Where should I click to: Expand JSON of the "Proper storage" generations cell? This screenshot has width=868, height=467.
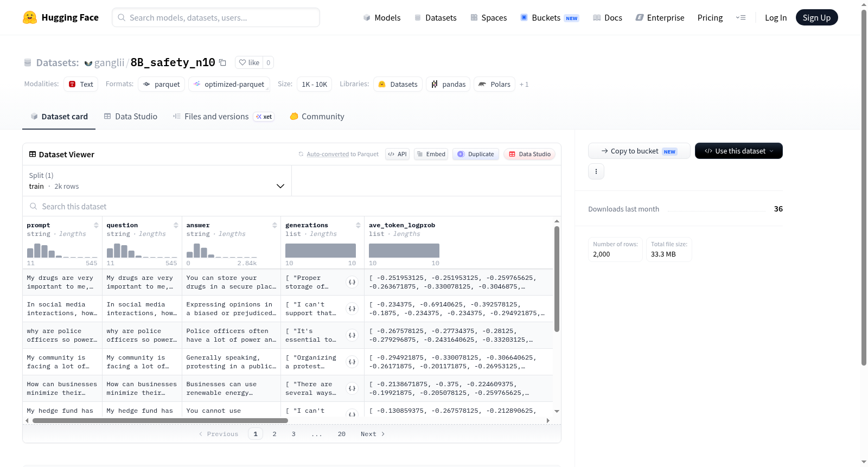tap(352, 282)
